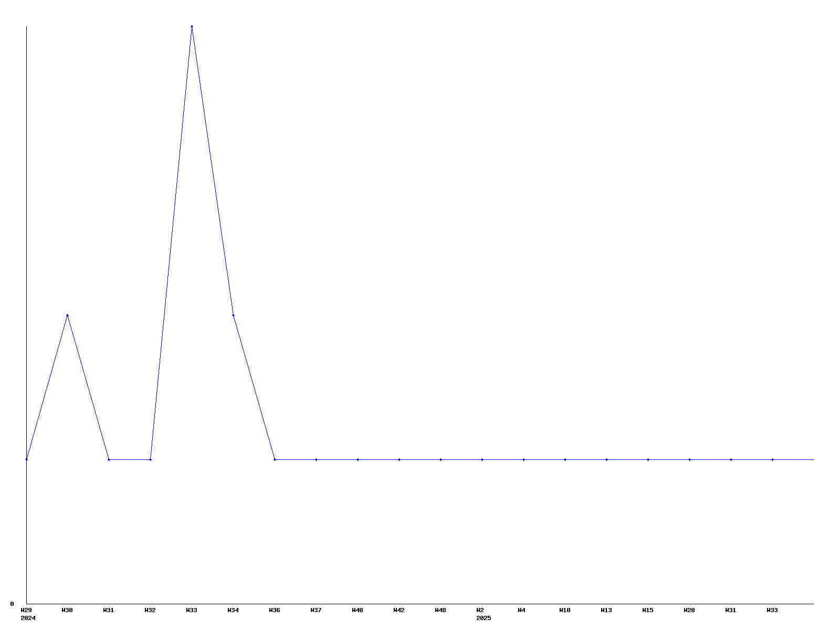Click the peak data point above the 2024 W33 label

pos(192,26)
